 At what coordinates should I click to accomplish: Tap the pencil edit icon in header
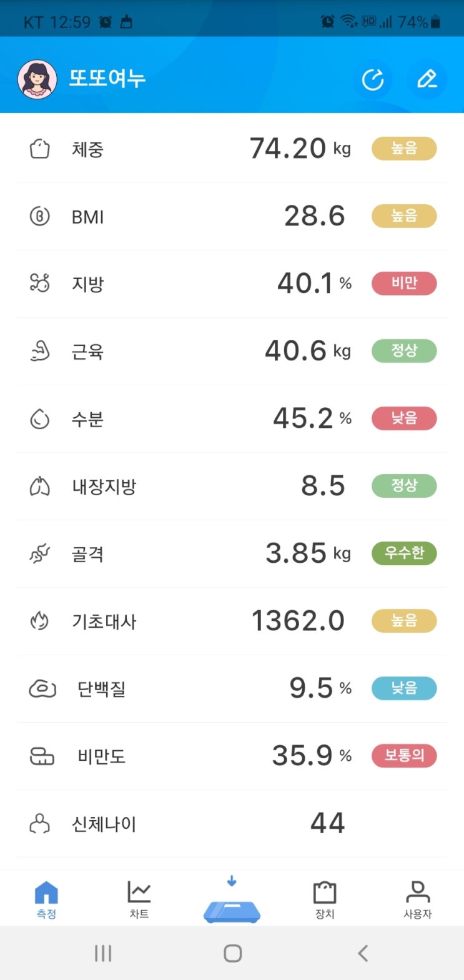(427, 79)
